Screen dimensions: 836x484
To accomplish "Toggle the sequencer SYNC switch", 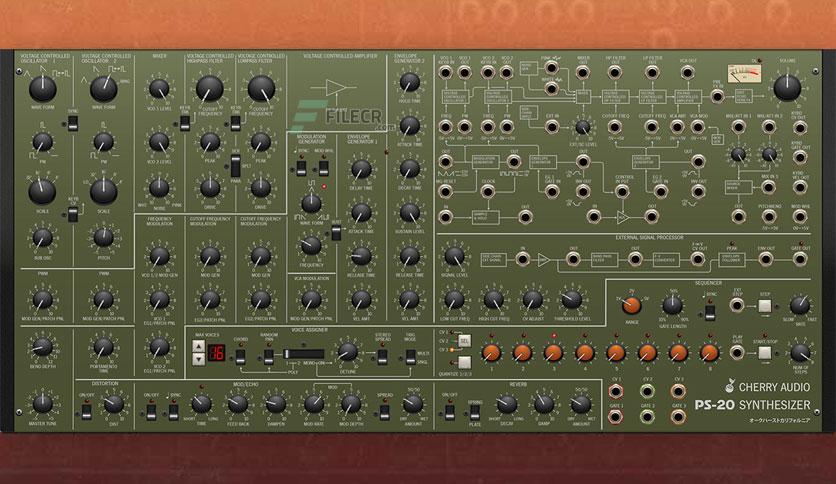I will coord(710,312).
